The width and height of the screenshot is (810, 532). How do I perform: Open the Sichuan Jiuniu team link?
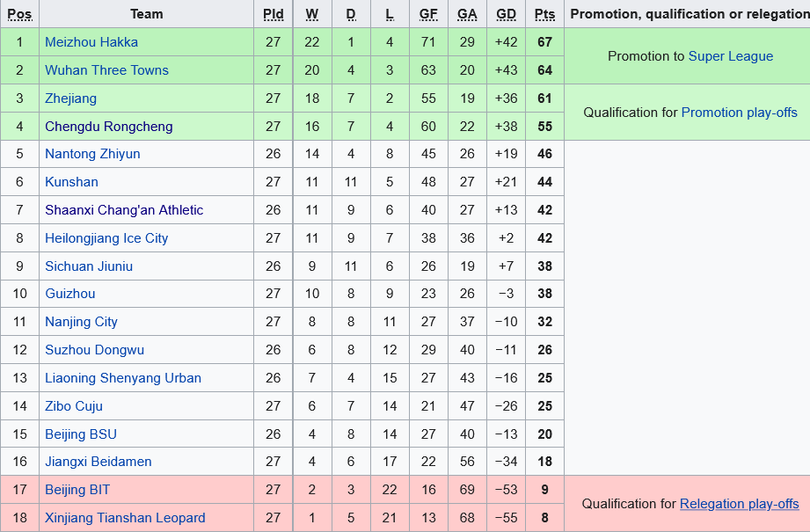[89, 266]
